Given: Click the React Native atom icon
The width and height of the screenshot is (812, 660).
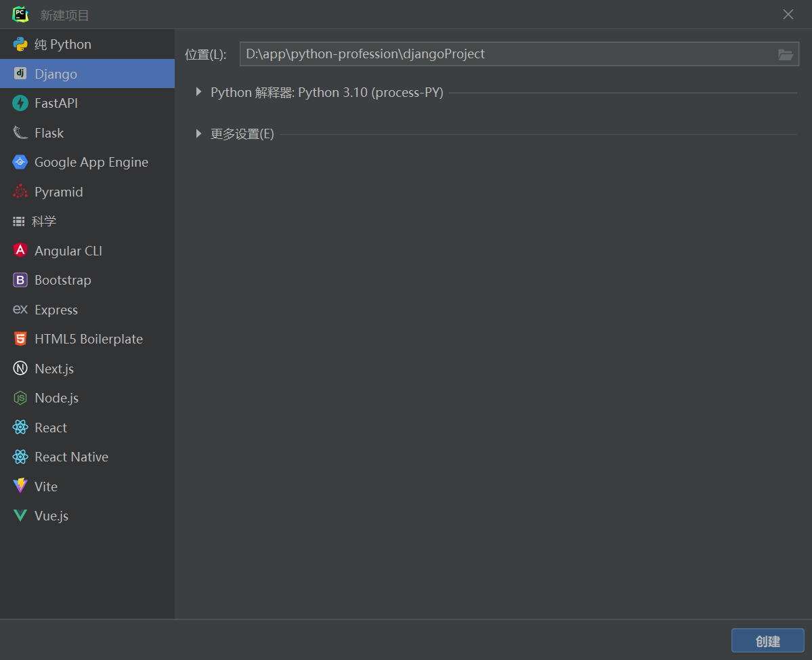Looking at the screenshot, I should point(20,457).
